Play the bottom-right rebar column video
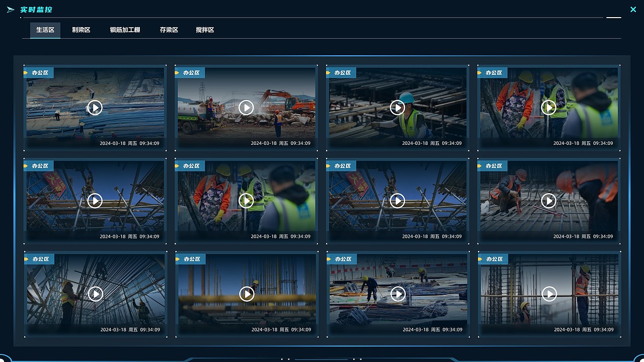This screenshot has width=644, height=362. [549, 294]
